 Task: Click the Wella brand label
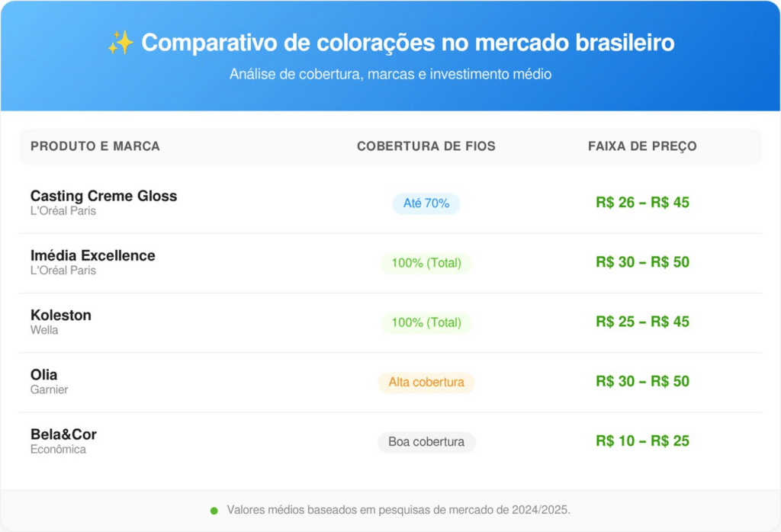[x=44, y=330]
